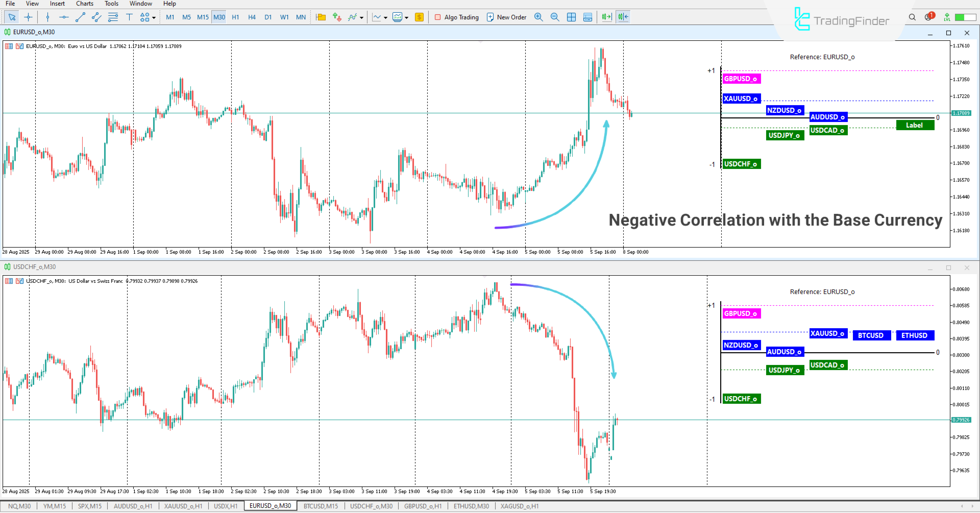Select the Trendline drawing tool
The image size is (980, 513).
tap(80, 17)
